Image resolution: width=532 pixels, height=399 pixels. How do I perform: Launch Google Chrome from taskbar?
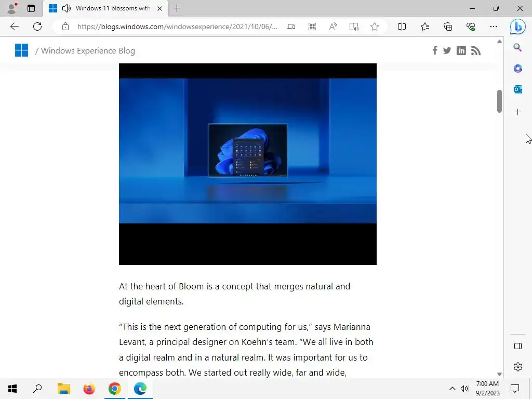(x=115, y=389)
